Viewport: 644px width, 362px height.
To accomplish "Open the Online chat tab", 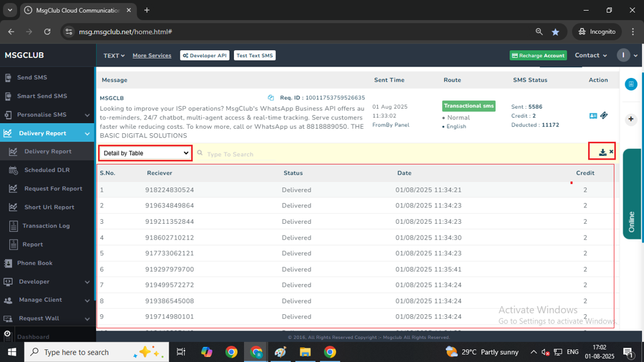I will [x=631, y=194].
